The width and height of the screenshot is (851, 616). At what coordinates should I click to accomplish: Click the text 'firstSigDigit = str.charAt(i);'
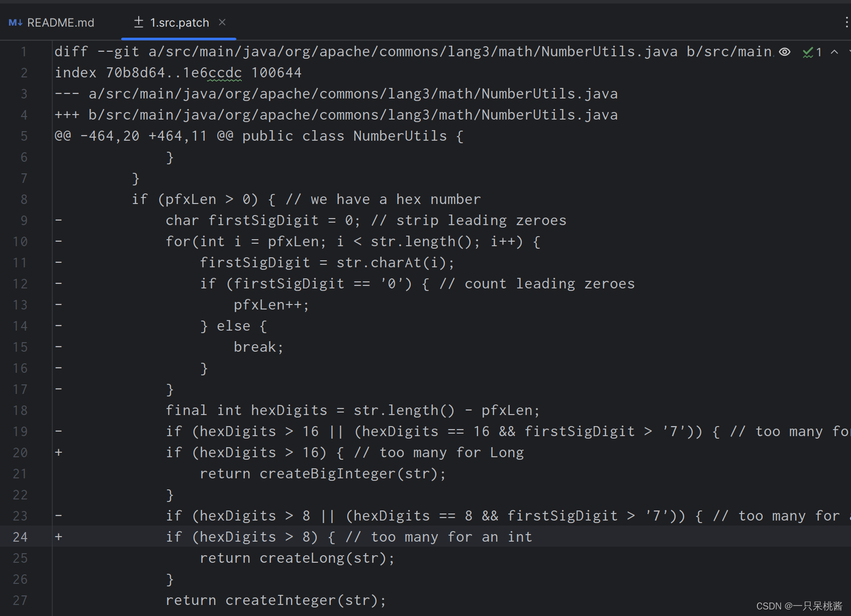327,263
